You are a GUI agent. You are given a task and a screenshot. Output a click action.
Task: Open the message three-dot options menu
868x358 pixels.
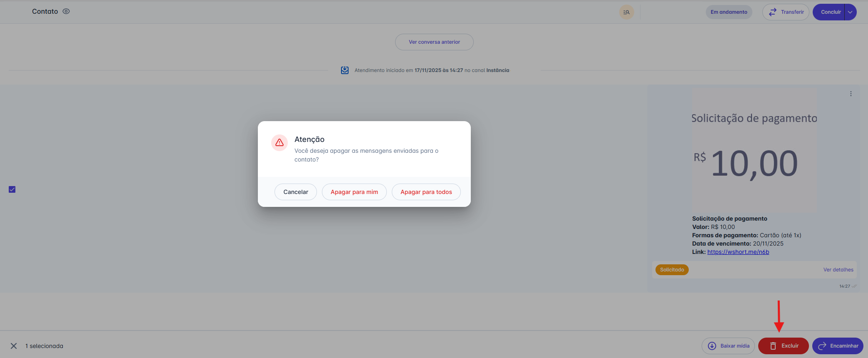851,94
